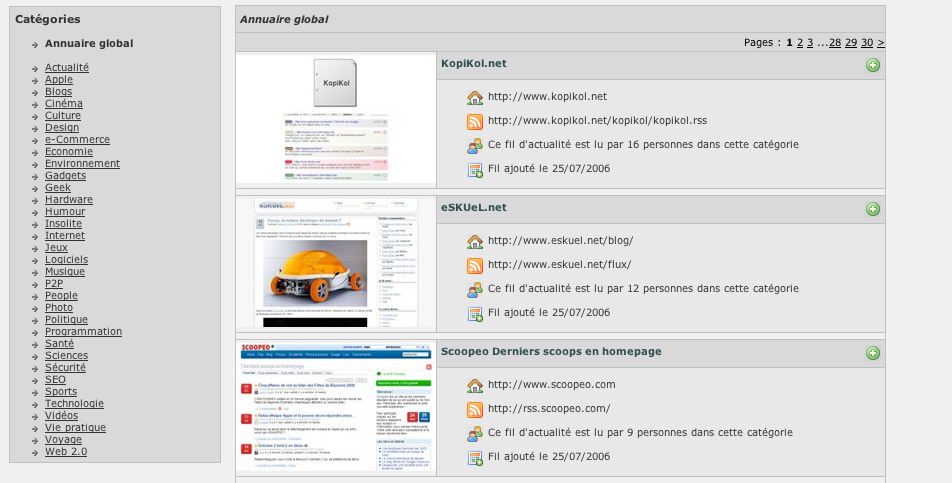The width and height of the screenshot is (952, 483).
Task: Open the Jeux category
Action: 56,248
